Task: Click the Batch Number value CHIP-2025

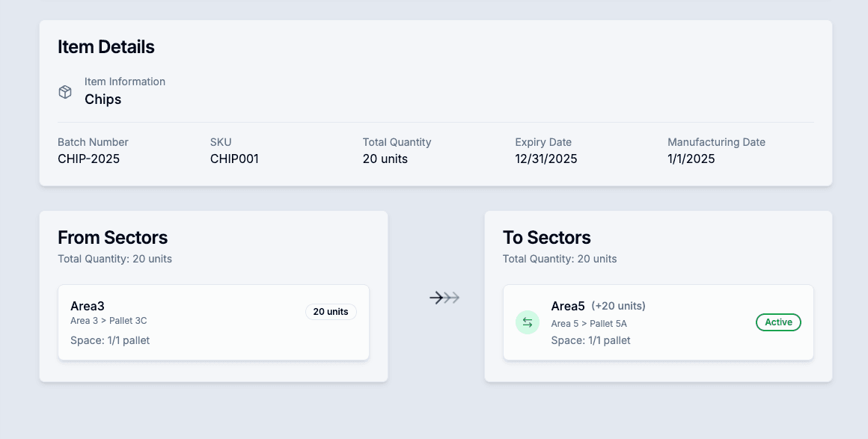Action: point(89,159)
